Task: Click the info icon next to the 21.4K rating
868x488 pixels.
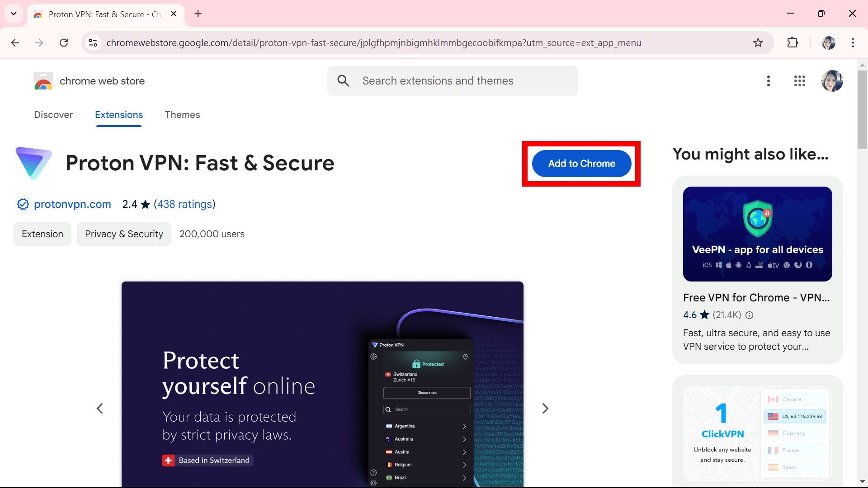Action: pos(749,315)
